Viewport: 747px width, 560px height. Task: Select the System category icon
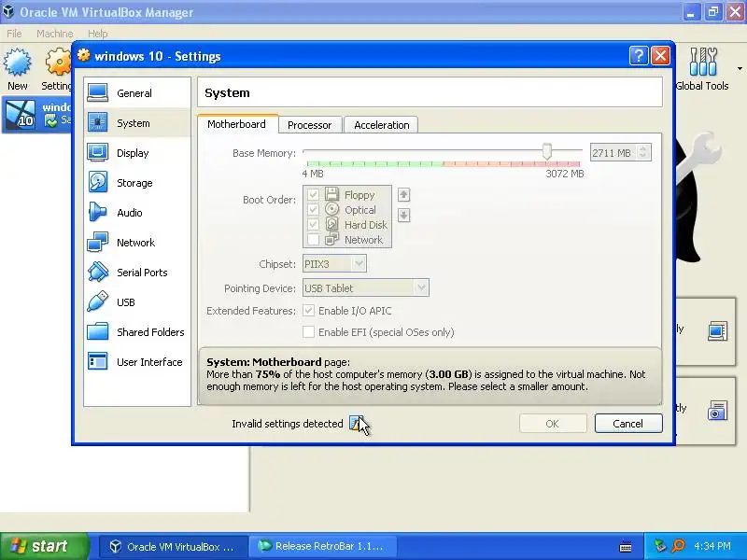98,123
